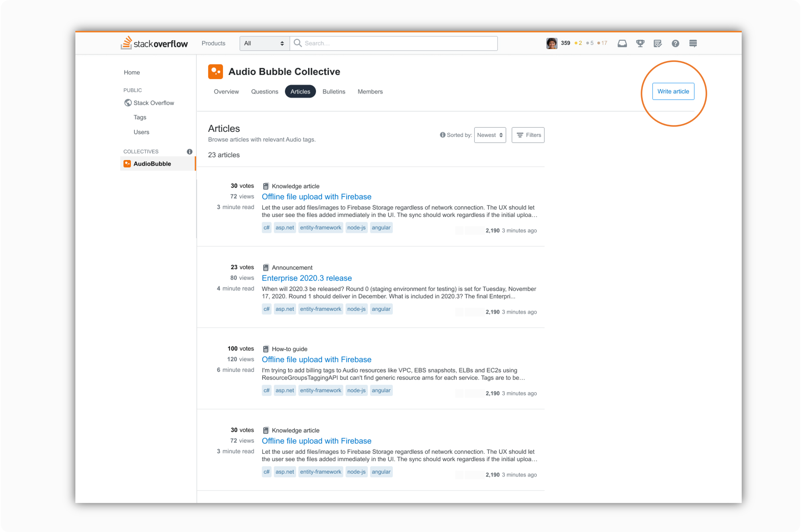This screenshot has height=532, width=801.
Task: Select AudioBubble collective in sidebar
Action: pos(158,164)
